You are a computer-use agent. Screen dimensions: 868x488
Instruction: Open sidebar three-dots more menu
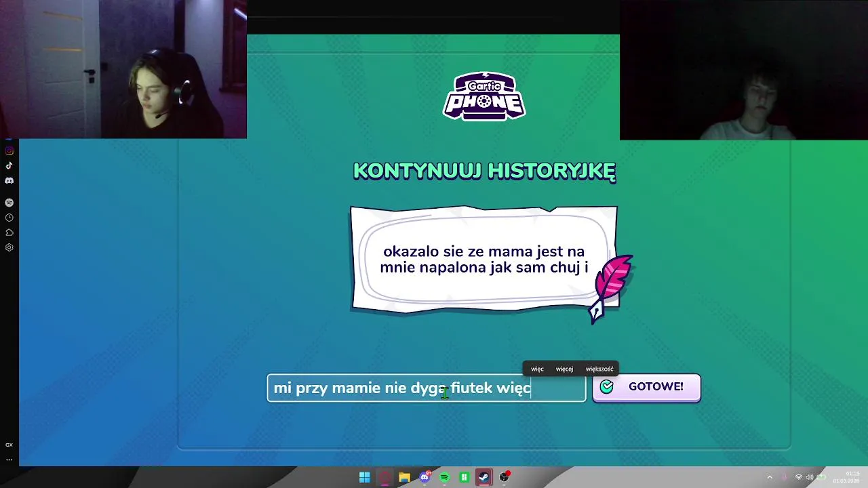coord(9,460)
